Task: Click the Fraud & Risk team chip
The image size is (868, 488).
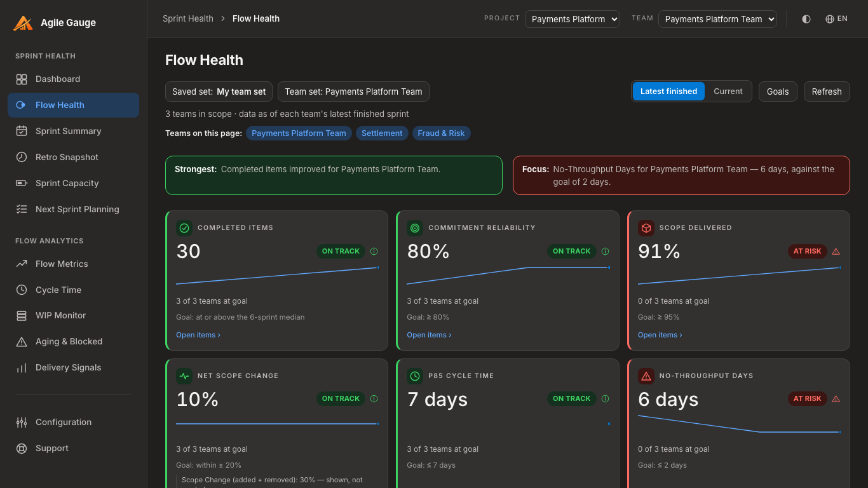Action: tap(441, 133)
